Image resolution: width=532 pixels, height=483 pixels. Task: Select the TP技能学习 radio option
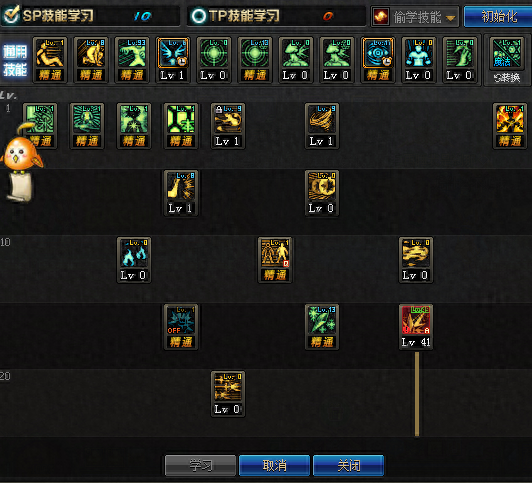(x=198, y=16)
